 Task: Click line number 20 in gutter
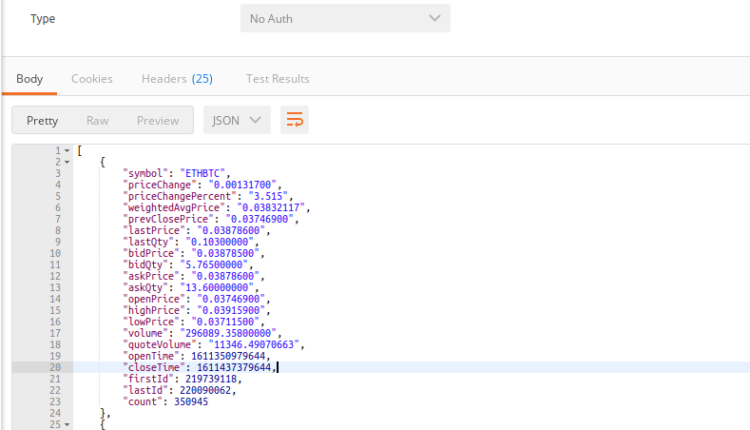(x=53, y=367)
